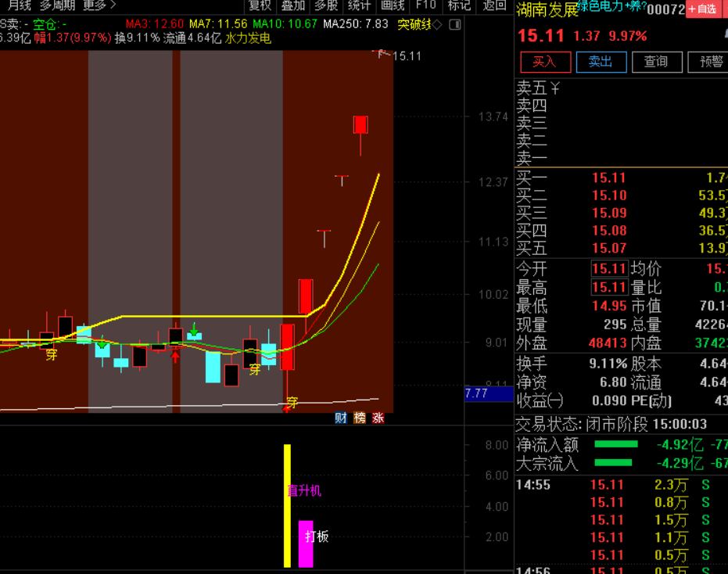
Task: Click the orange 榜 marker icon
Action: (x=360, y=418)
